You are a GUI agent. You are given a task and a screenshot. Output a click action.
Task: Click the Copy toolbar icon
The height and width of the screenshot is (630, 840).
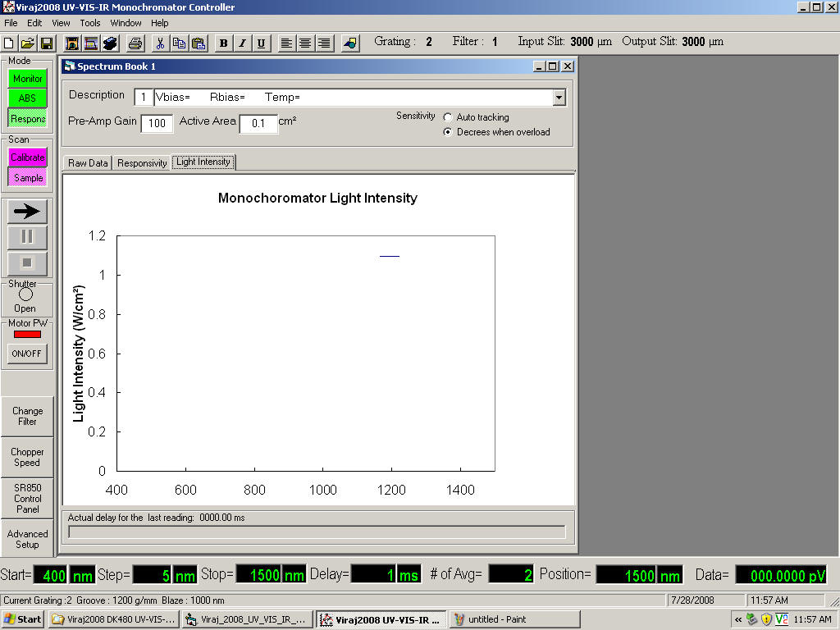pyautogui.click(x=180, y=43)
